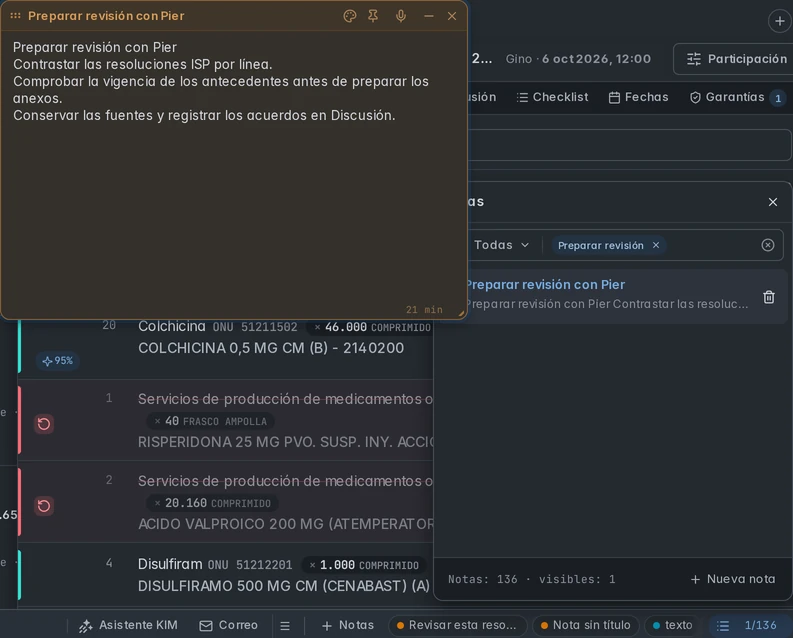793x638 pixels.
Task: Open the Todas filter dropdown
Action: (501, 245)
